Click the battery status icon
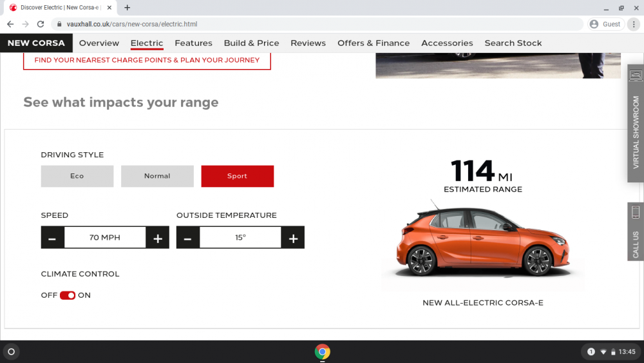This screenshot has height=363, width=644. [613, 352]
